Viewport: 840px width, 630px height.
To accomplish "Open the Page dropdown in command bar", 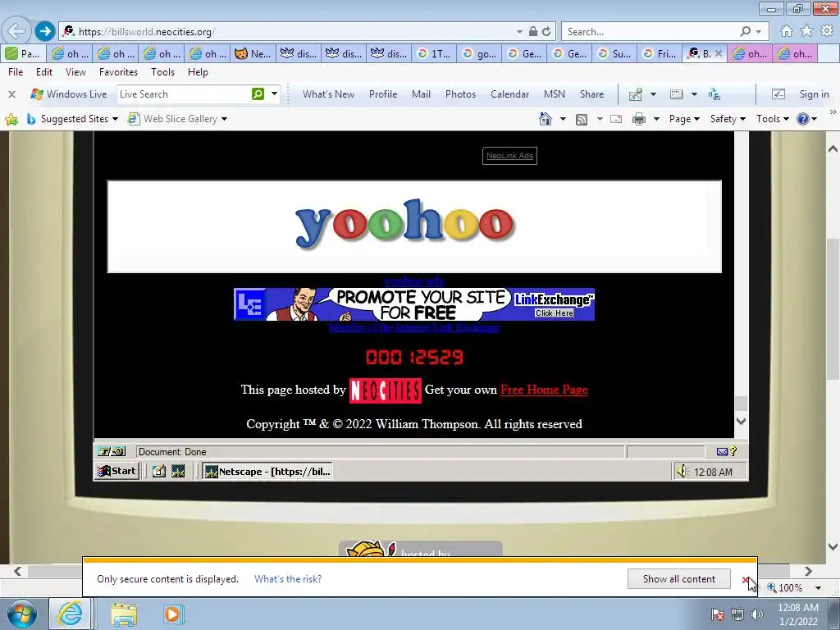I will (684, 119).
